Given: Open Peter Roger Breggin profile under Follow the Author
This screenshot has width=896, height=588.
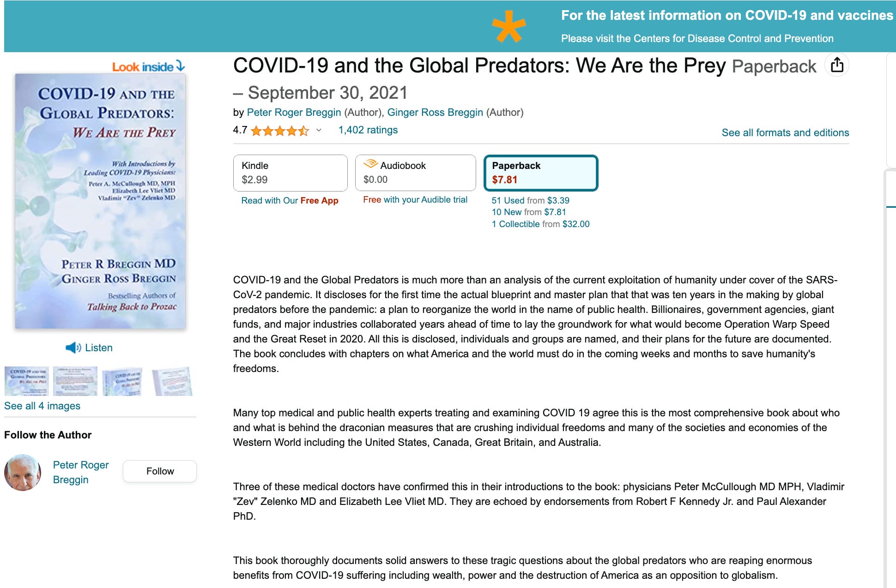Looking at the screenshot, I should [81, 472].
